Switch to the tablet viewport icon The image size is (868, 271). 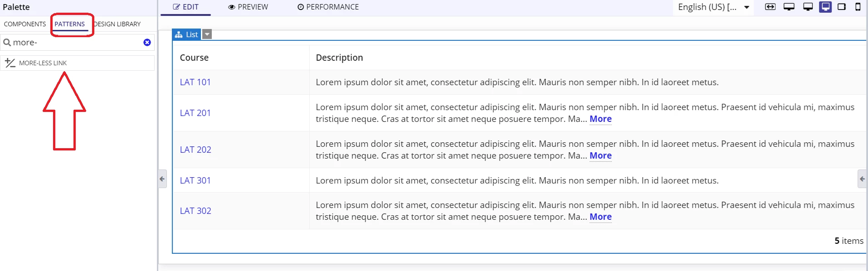coord(842,7)
